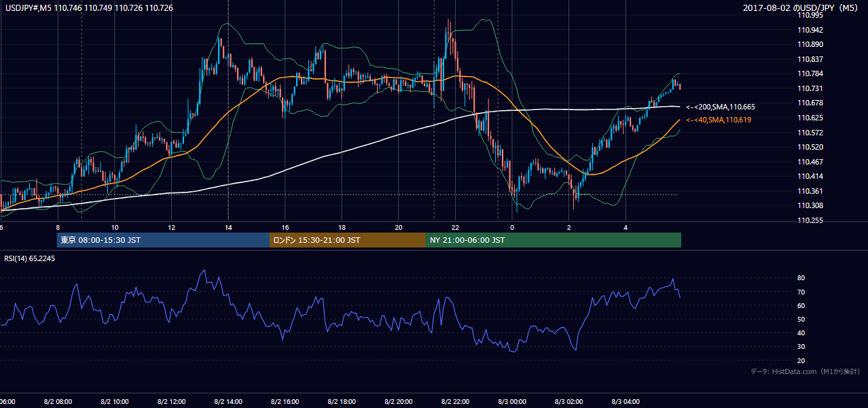Click the 8/2 18:00 time axis label
The height and width of the screenshot is (408, 868).
pyautogui.click(x=342, y=401)
